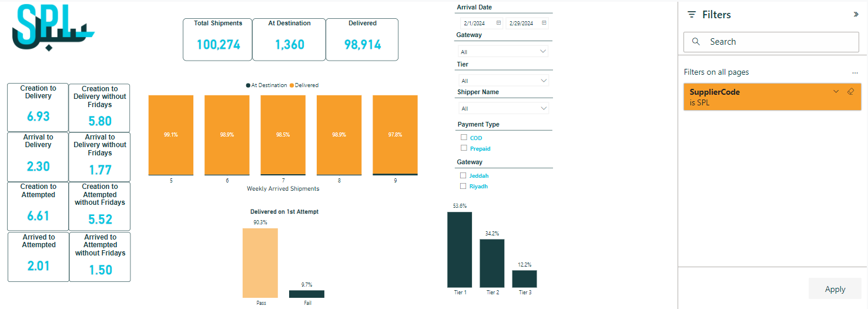The image size is (868, 309).
Task: Enable the Riyadh gateway checkbox
Action: point(463,186)
